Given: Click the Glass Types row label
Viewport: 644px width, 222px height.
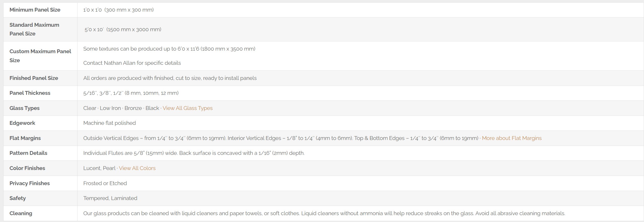Looking at the screenshot, I should (24, 108).
